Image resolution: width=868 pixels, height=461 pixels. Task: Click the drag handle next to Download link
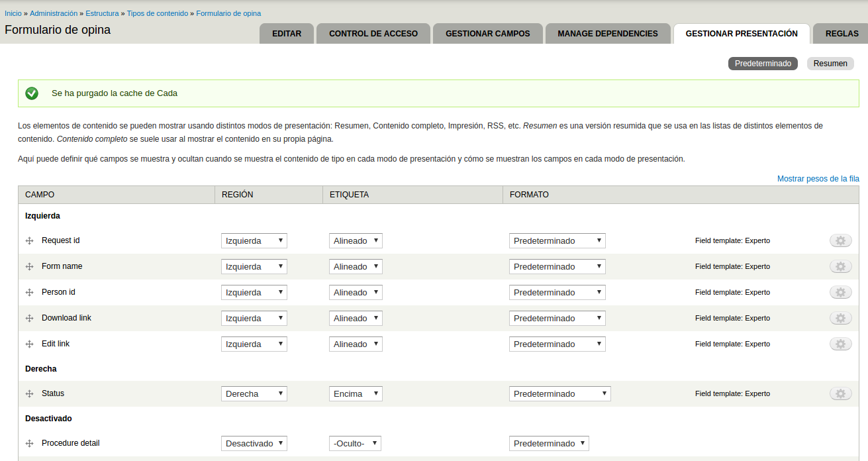tap(29, 319)
